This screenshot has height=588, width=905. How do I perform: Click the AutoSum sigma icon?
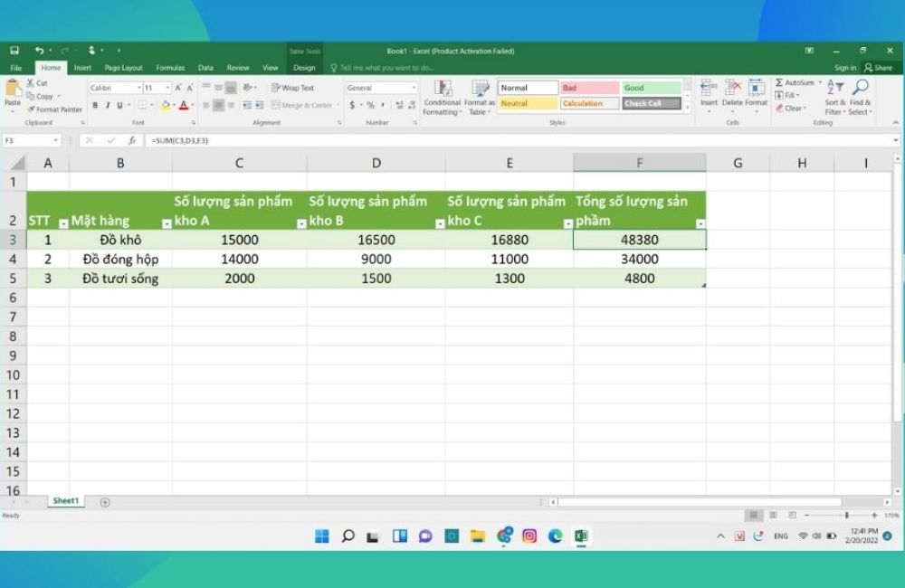[x=779, y=82]
